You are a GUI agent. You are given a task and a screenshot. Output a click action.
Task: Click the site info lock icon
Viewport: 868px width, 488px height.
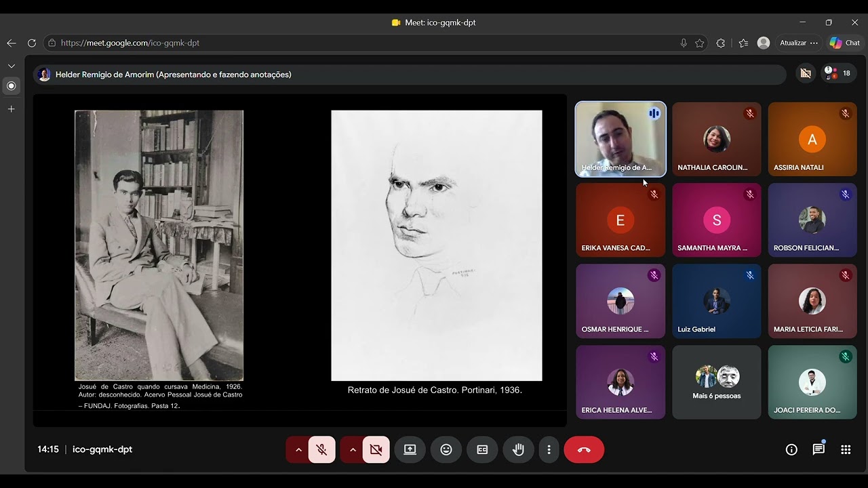tap(52, 43)
